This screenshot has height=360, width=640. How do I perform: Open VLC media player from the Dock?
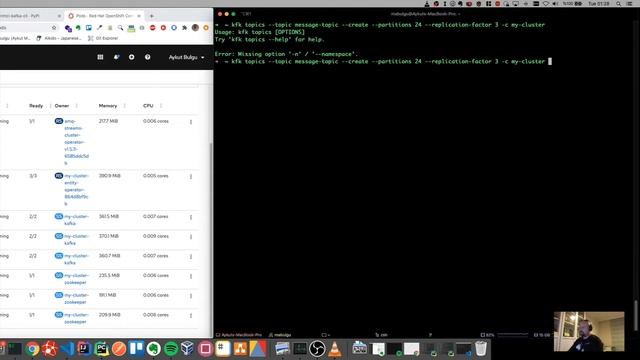(x=335, y=349)
